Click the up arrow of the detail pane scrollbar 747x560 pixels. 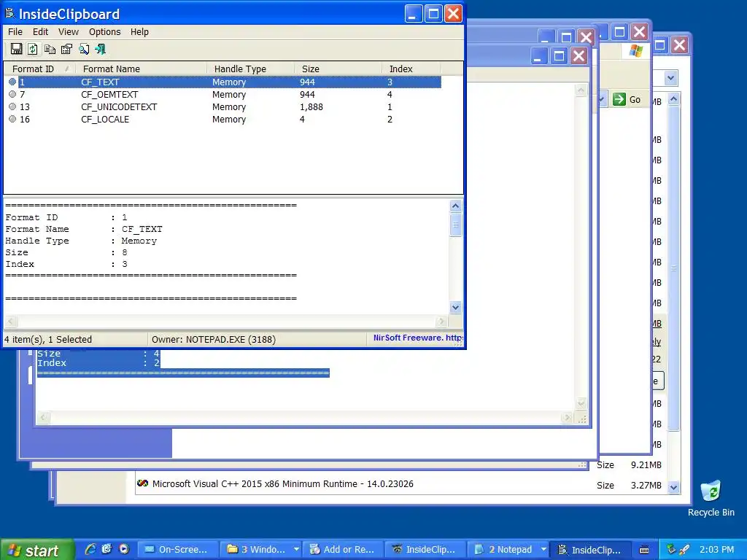tap(455, 206)
